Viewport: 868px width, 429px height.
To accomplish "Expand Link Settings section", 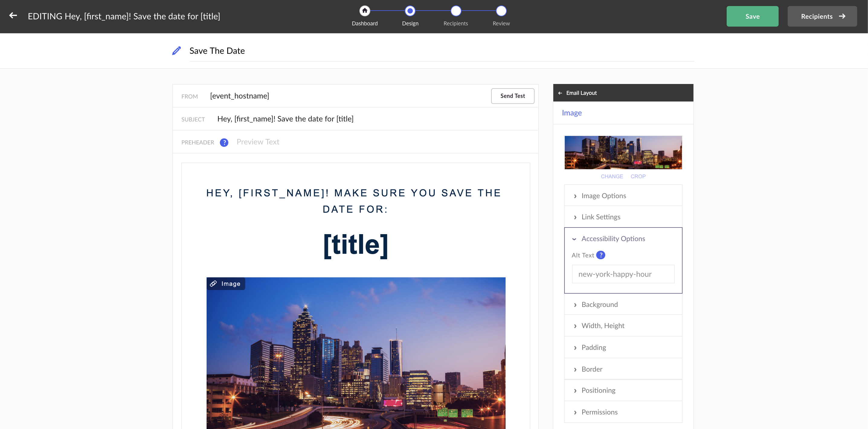I will (623, 217).
